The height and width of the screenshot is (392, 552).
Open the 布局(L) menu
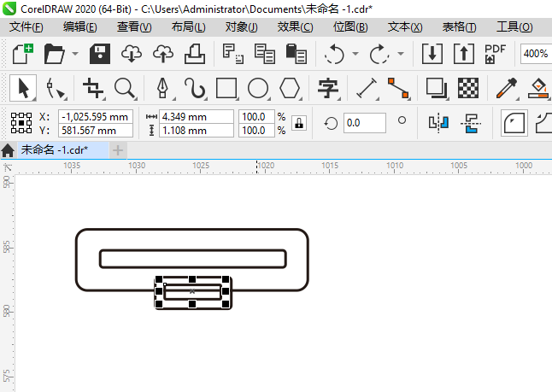[x=188, y=27]
